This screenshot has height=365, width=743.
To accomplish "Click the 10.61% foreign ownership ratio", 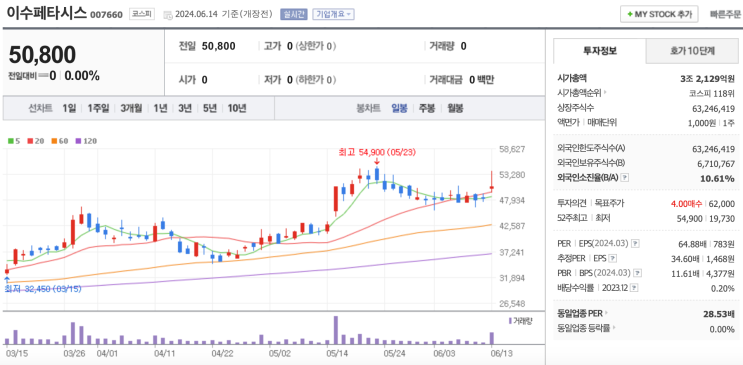I will (x=718, y=178).
